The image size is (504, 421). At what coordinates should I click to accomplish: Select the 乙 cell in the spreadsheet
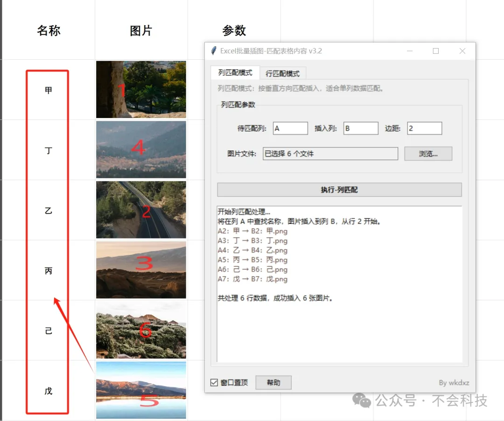click(48, 210)
